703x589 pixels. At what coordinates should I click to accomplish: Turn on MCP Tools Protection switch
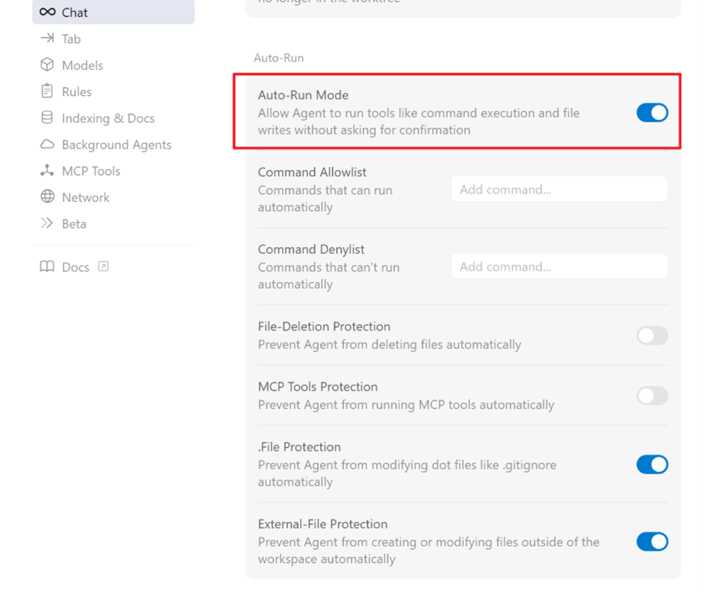[x=652, y=396]
